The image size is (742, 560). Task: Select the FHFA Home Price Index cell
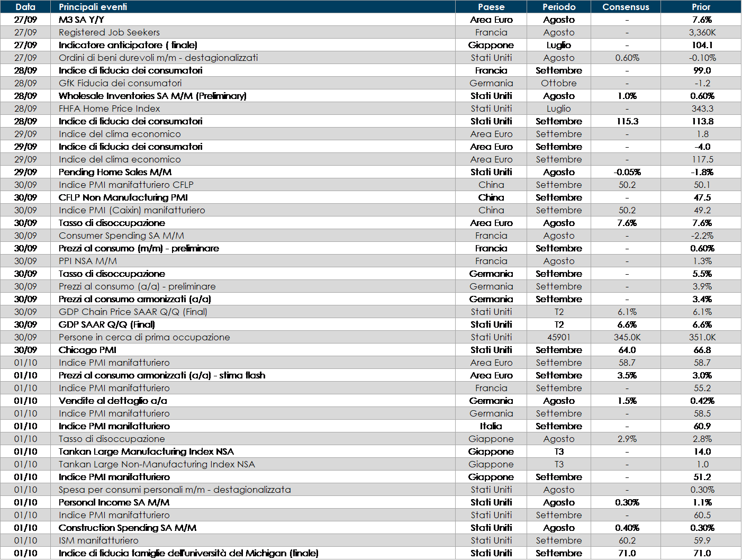[x=110, y=109]
